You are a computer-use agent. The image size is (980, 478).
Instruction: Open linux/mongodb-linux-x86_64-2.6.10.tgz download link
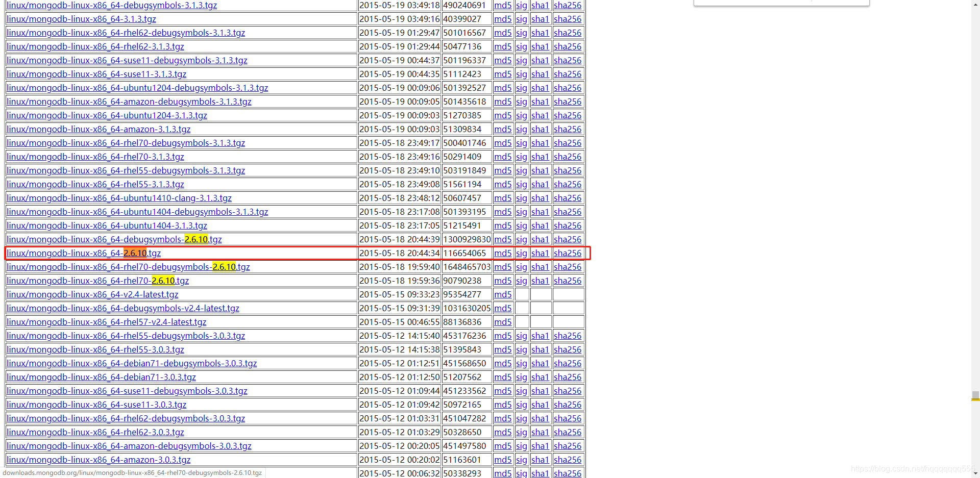84,253
